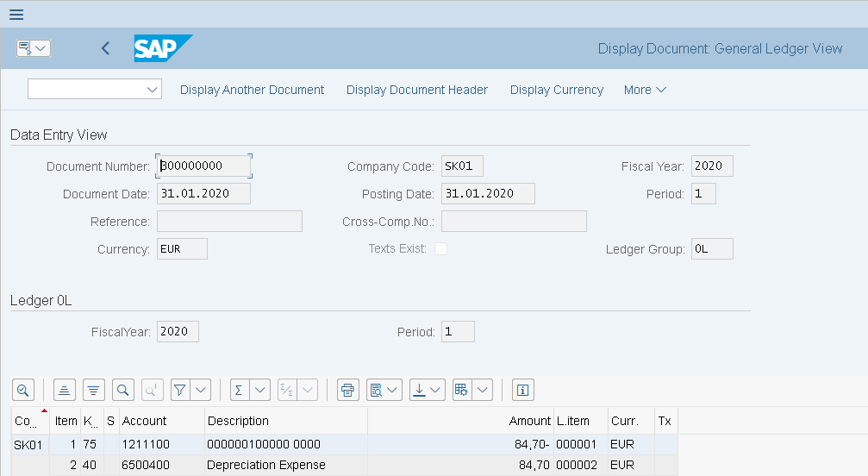Click the Account column header
Screen dimensions: 868x476
coord(162,421)
